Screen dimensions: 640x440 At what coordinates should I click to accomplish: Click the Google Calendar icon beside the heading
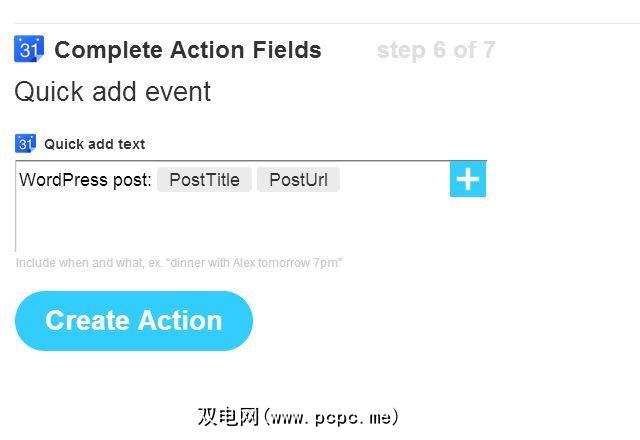tap(29, 49)
